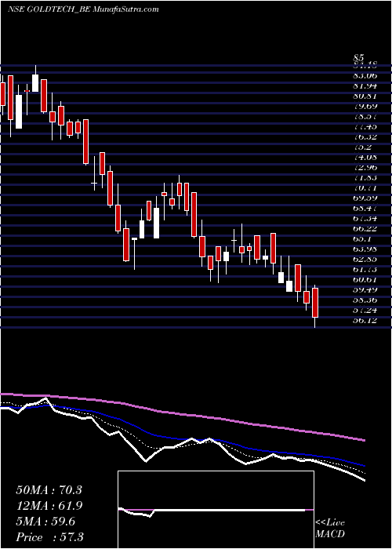The image size is (392, 549).
Task: Click the 71.83 price axis label
Action: (x=365, y=178)
